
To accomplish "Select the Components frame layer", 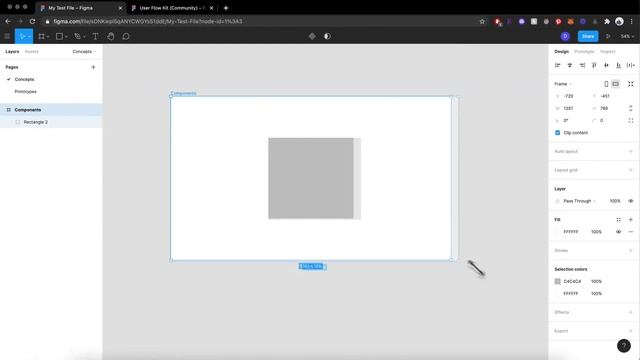I will 51,110.
